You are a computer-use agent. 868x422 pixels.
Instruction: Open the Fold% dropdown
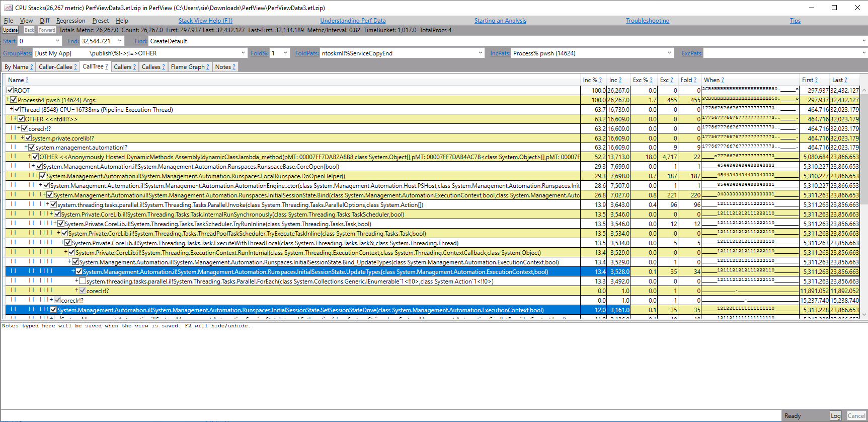point(285,53)
